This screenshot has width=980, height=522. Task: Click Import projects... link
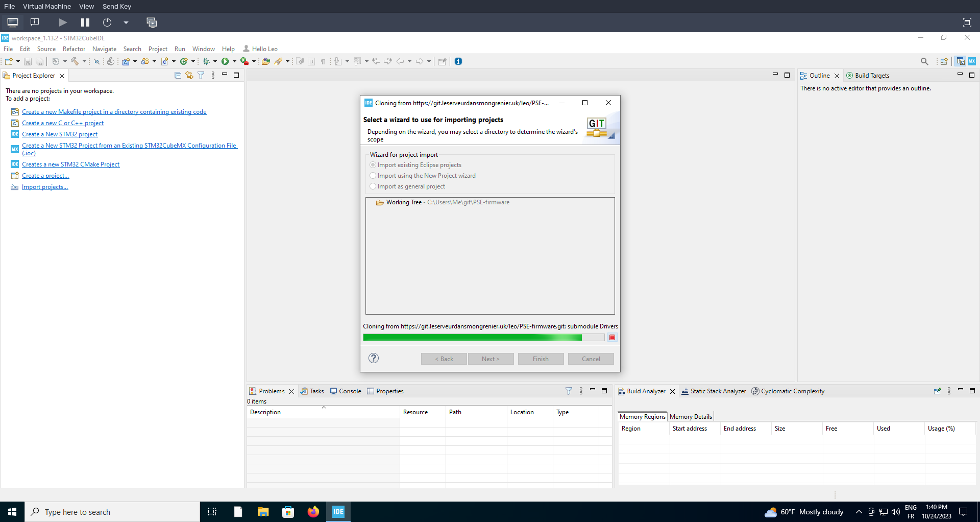point(45,187)
